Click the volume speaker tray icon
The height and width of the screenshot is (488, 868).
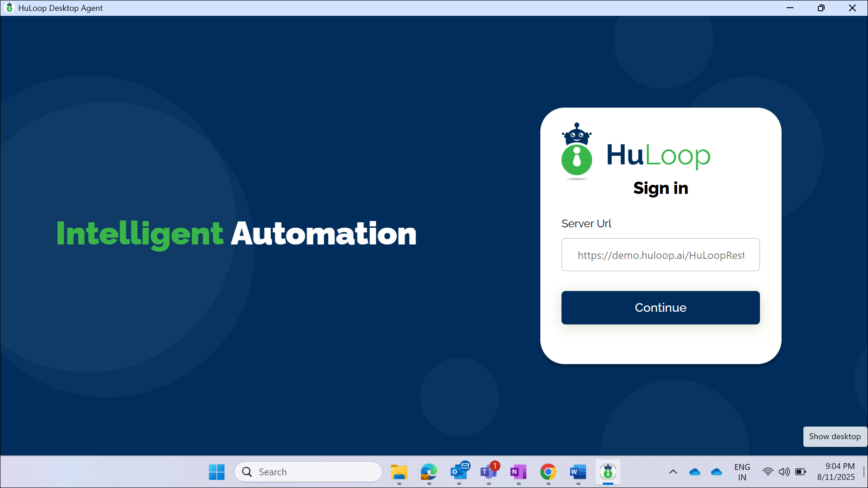tap(784, 472)
